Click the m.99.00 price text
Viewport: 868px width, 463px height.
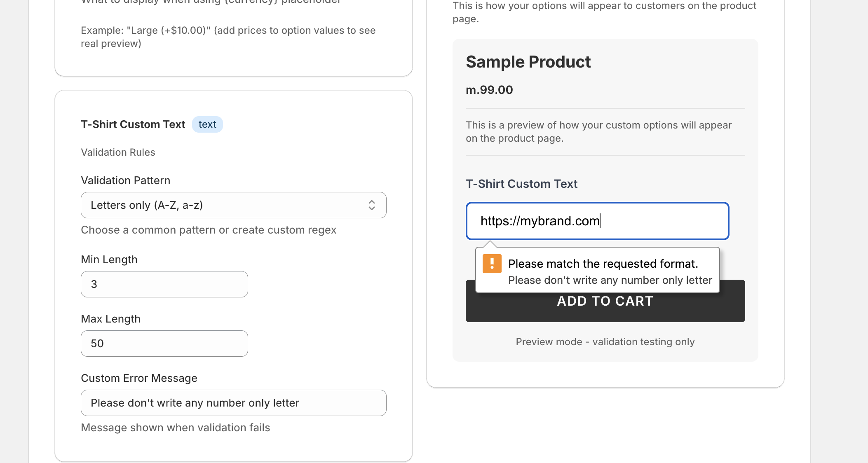[x=489, y=90]
